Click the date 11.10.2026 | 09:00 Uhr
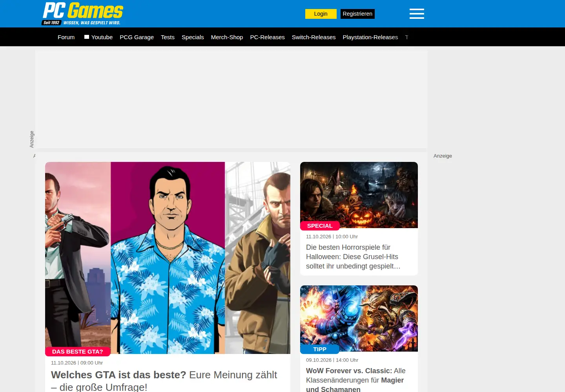The width and height of the screenshot is (565, 392). point(77,363)
